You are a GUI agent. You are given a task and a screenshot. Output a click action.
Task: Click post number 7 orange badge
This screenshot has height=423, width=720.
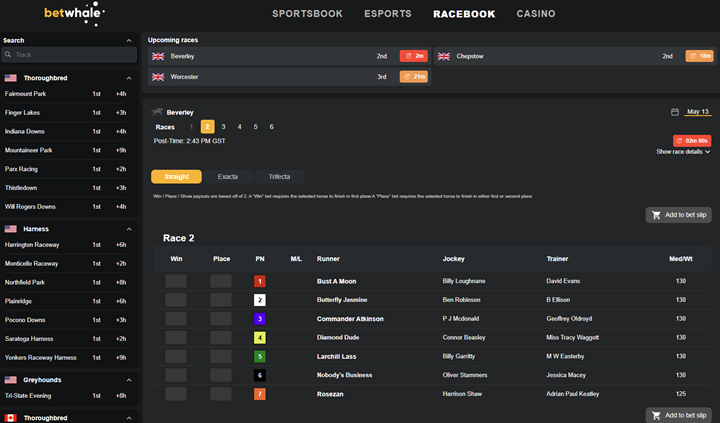(260, 394)
